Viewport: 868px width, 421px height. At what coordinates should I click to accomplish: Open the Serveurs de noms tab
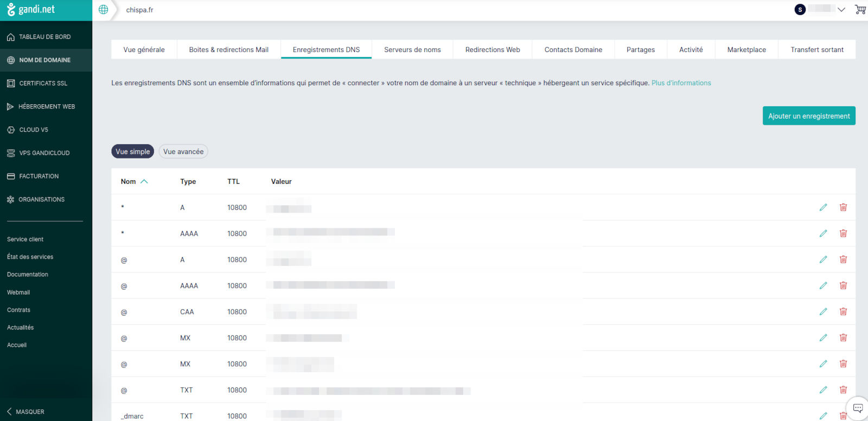pyautogui.click(x=412, y=49)
